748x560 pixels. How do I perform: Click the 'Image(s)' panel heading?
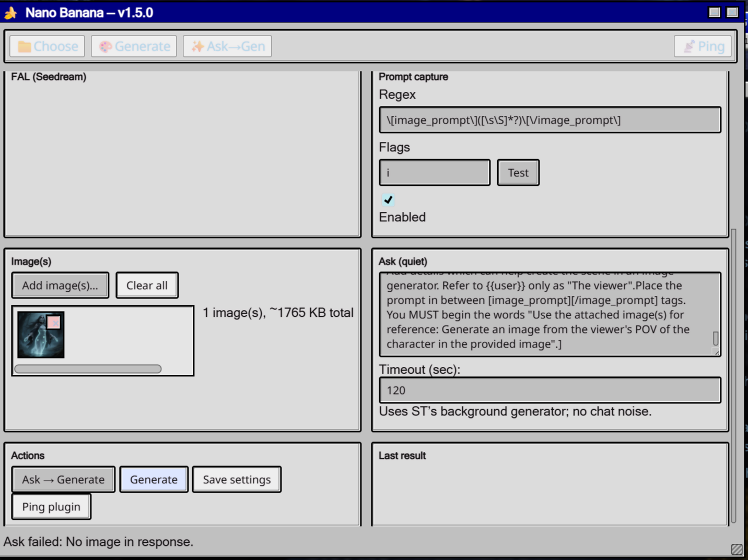[x=31, y=261]
